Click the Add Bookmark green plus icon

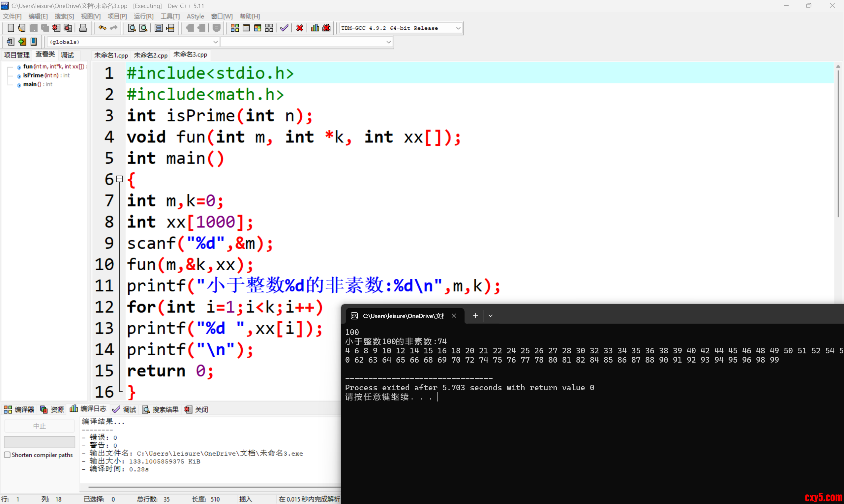(x=22, y=42)
